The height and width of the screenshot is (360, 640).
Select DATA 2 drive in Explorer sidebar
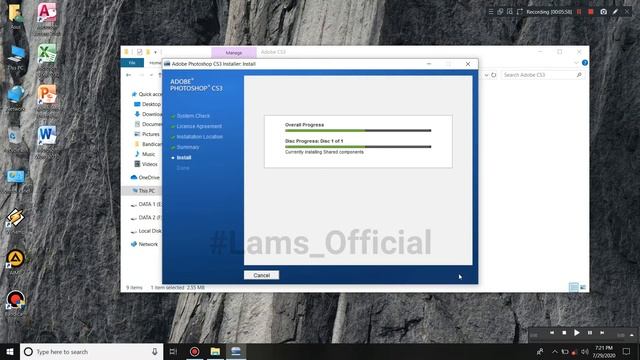[x=146, y=218]
